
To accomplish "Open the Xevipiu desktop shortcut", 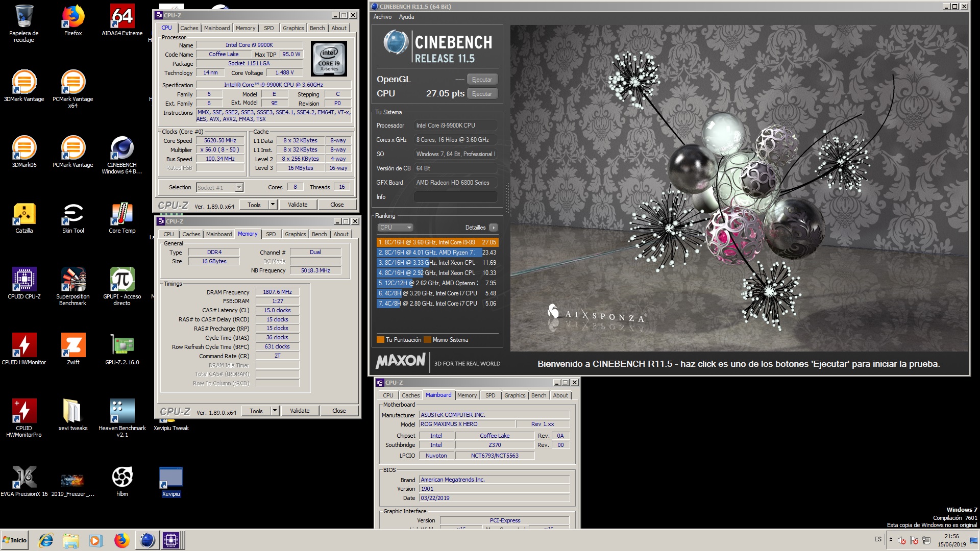I will pos(171,481).
